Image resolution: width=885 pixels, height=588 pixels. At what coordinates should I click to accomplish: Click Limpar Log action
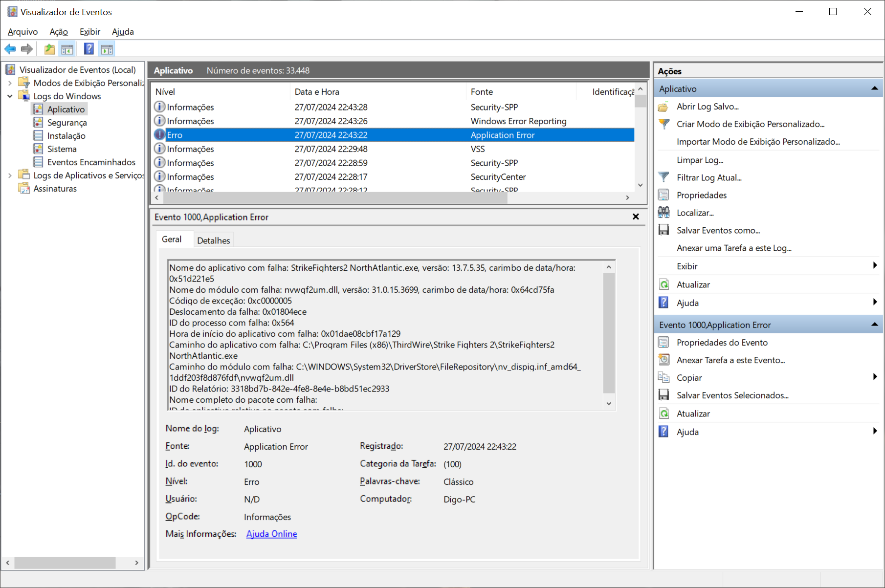[700, 160]
